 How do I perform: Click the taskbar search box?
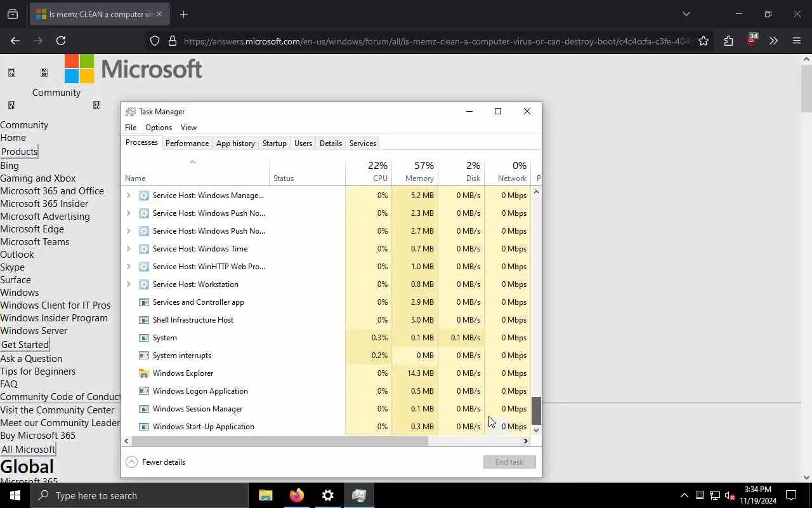click(x=140, y=495)
